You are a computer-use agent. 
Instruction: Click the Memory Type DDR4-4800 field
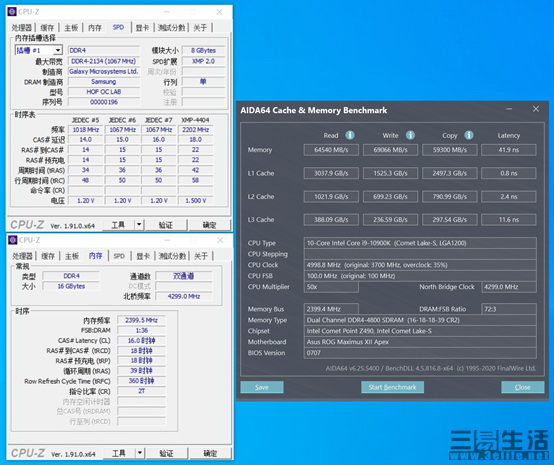pos(420,320)
